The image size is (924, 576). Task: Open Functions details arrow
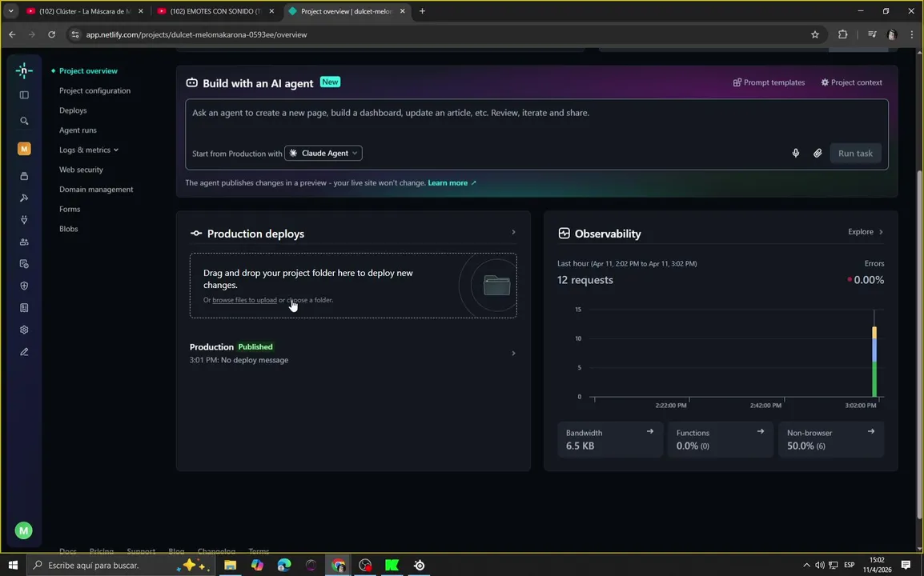pos(760,432)
